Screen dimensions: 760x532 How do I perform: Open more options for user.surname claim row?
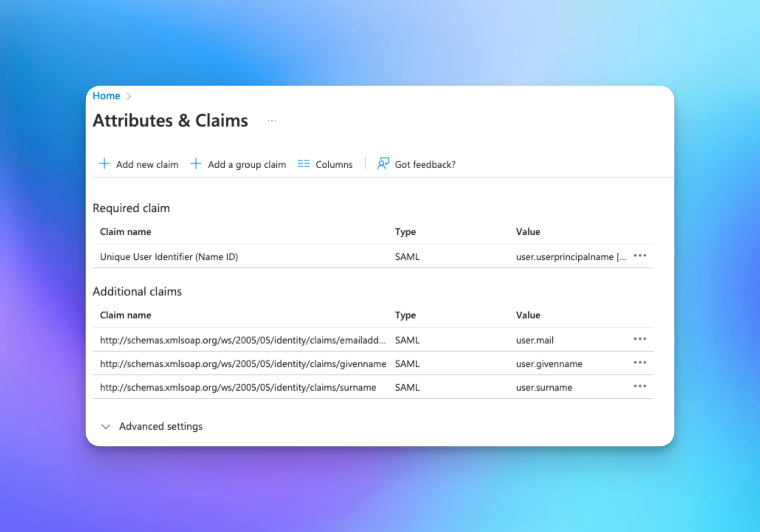(x=640, y=386)
